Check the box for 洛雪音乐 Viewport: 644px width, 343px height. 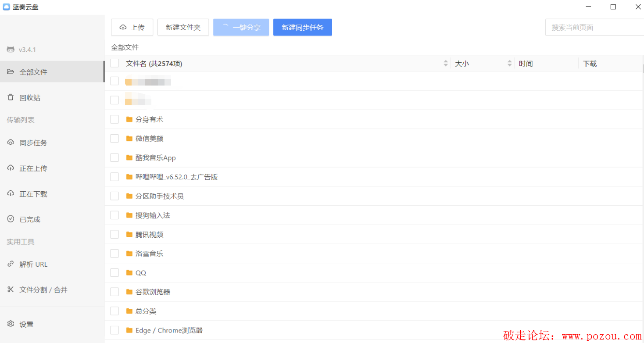[114, 254]
